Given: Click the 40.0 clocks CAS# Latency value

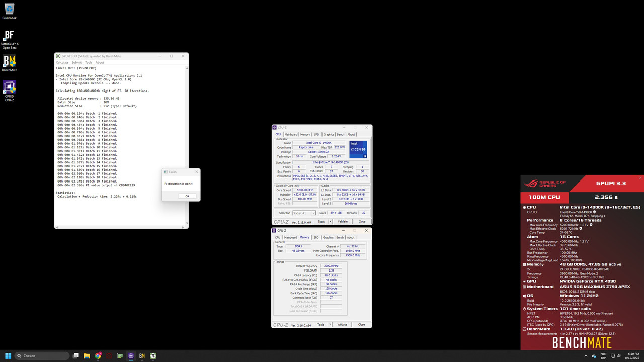Looking at the screenshot, I should tap(331, 275).
